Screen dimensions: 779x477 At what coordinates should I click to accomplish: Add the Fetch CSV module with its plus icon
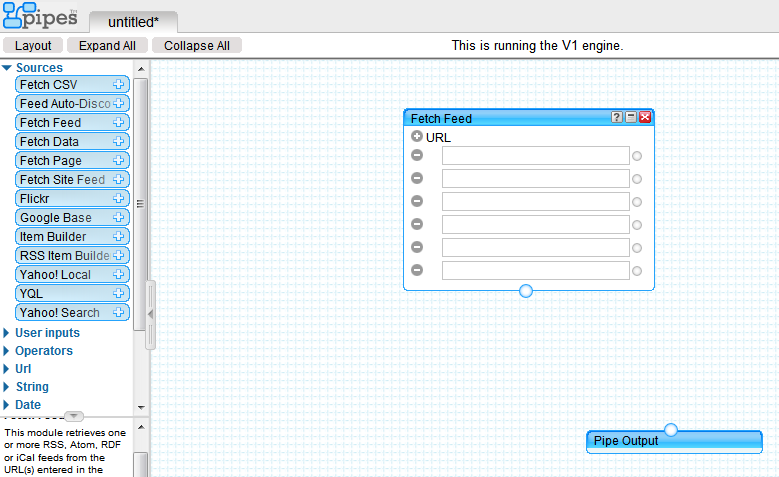pyautogui.click(x=118, y=84)
